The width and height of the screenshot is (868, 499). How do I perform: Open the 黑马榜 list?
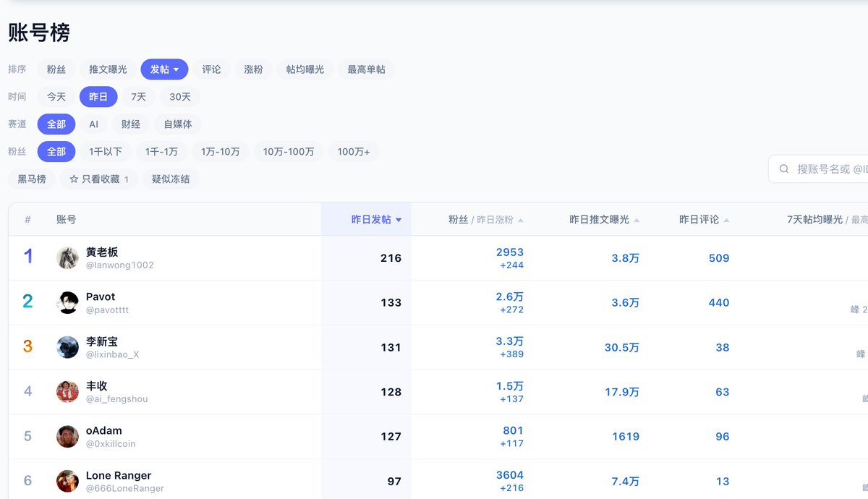pos(32,179)
